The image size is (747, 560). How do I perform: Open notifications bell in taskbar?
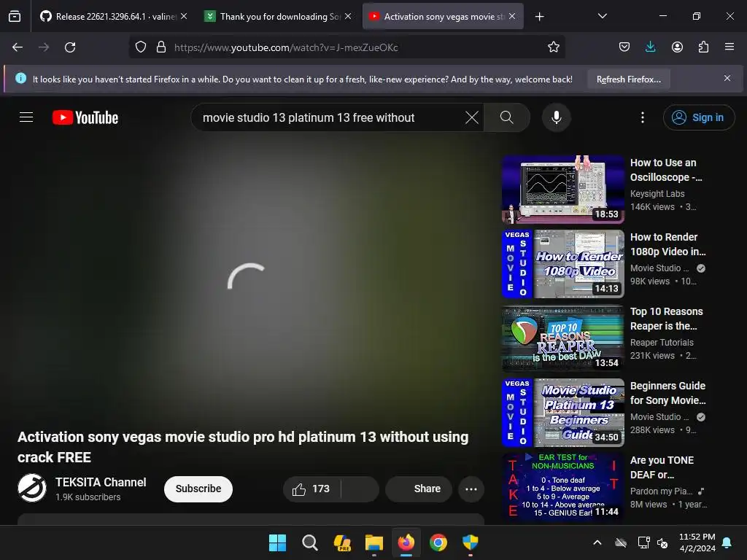point(727,542)
